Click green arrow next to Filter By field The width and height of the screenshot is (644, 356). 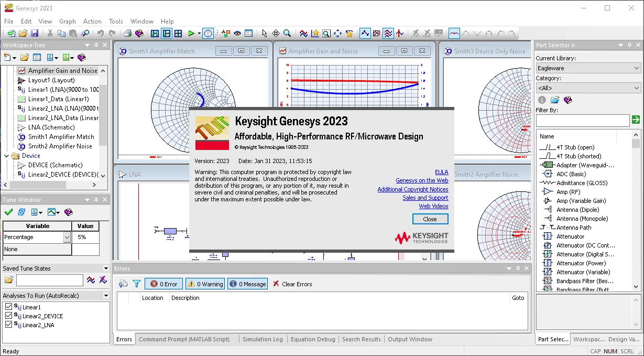click(636, 120)
